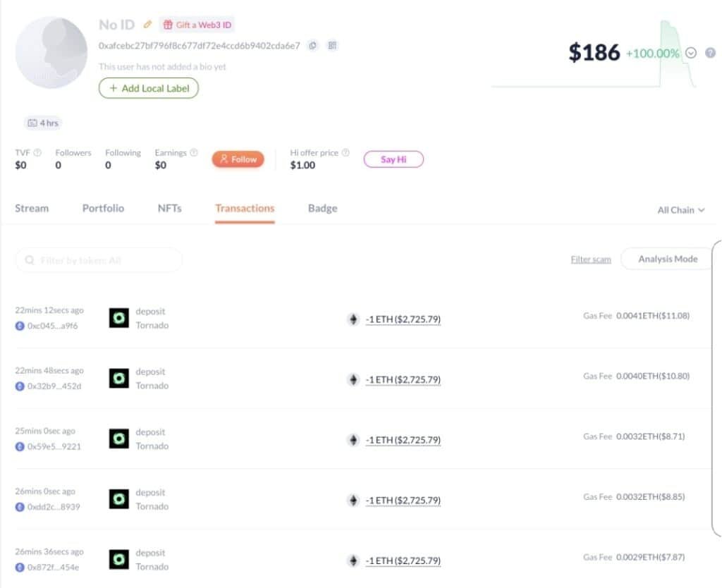Copy the wallet address using the copy icon
722x588 pixels.
pos(312,45)
